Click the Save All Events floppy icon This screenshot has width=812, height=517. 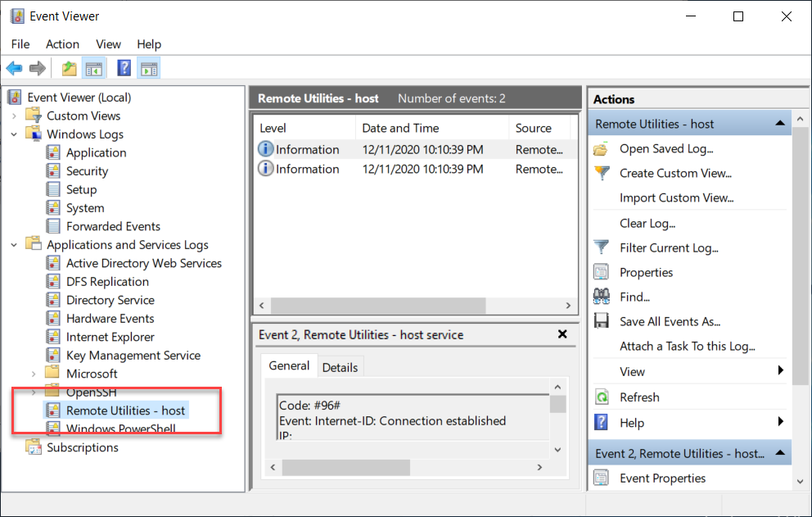[602, 321]
